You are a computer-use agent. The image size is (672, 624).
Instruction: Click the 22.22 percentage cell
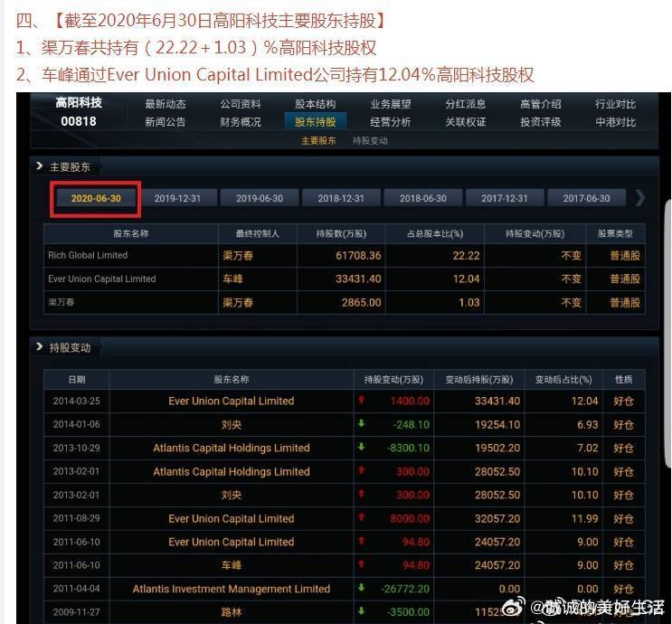[x=467, y=255]
